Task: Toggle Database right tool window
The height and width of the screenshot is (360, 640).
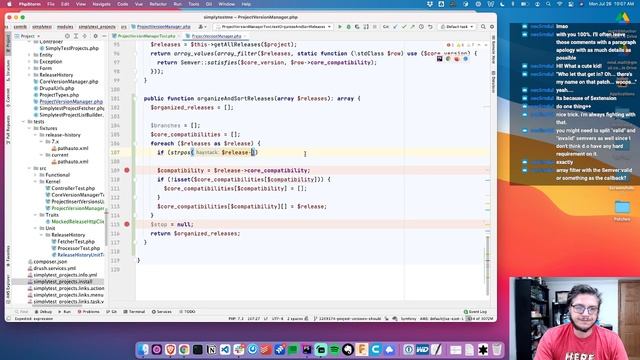Action: tap(493, 82)
